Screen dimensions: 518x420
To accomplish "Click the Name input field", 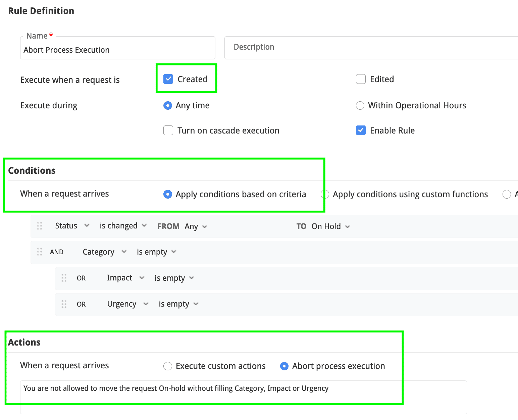I will 117,50.
